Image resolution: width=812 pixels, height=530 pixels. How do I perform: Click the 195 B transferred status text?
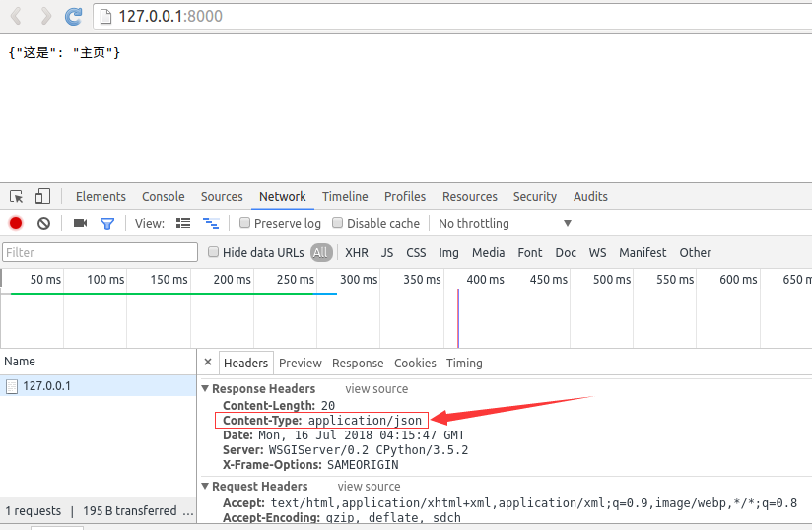[129, 511]
